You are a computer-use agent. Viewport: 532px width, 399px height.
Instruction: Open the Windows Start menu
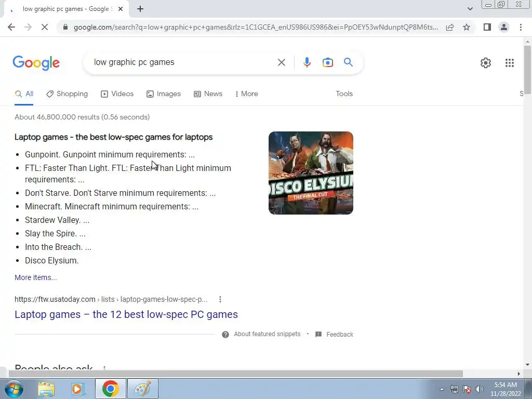click(x=14, y=389)
